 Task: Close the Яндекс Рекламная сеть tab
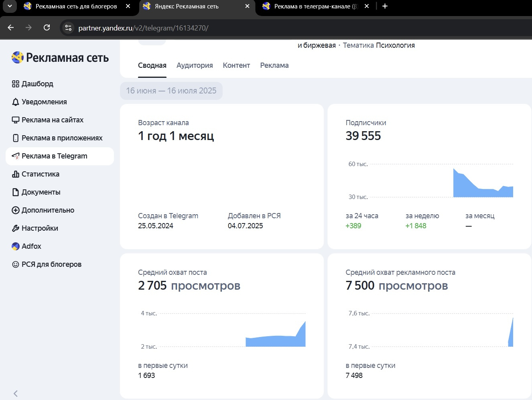coord(247,6)
